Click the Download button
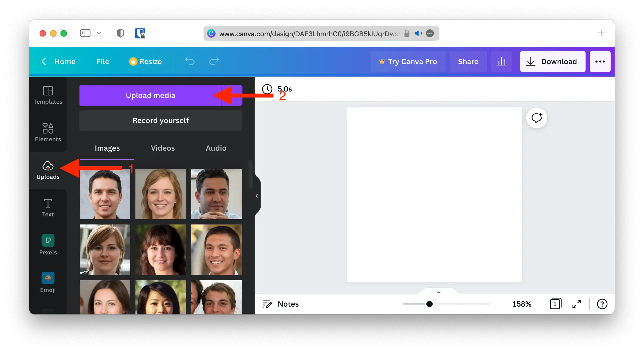The width and height of the screenshot is (644, 353). (x=553, y=62)
